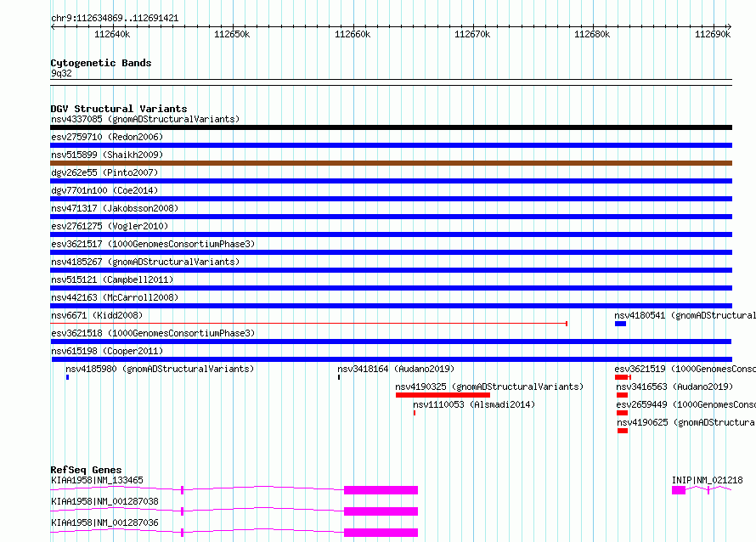Click the chr9:112634869..112691421 coordinate label
756x542 pixels.
pos(115,19)
